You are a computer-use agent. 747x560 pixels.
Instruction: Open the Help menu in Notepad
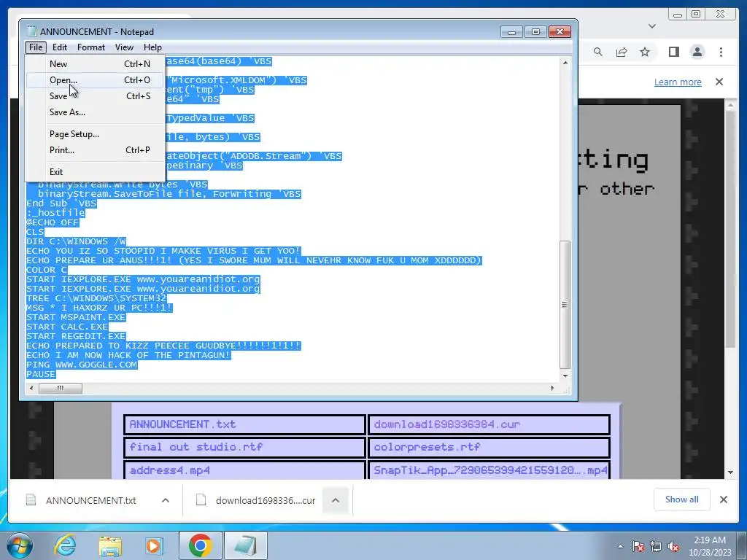pos(152,47)
